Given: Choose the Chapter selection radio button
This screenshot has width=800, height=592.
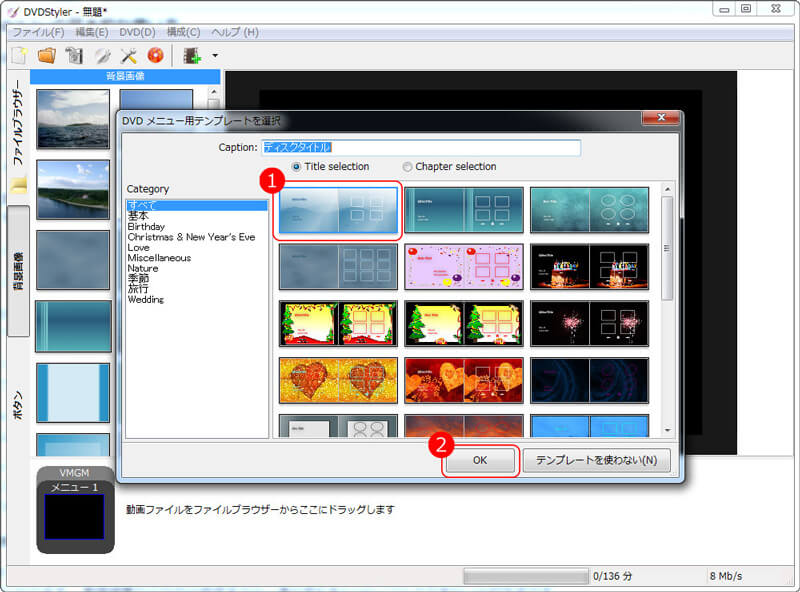Looking at the screenshot, I should point(408,167).
